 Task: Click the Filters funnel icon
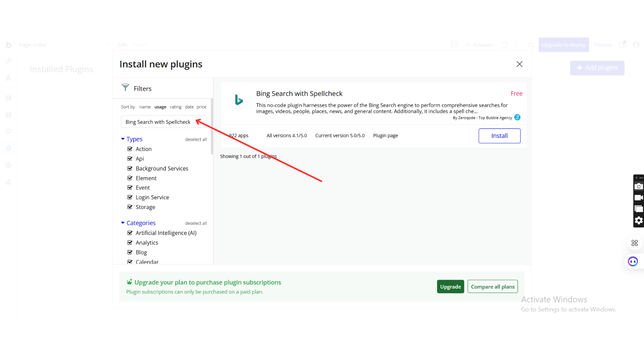click(125, 87)
